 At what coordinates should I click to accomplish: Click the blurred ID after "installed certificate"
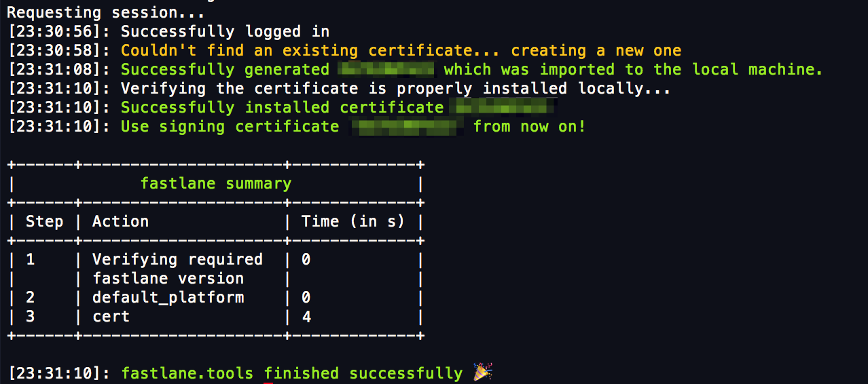504,107
